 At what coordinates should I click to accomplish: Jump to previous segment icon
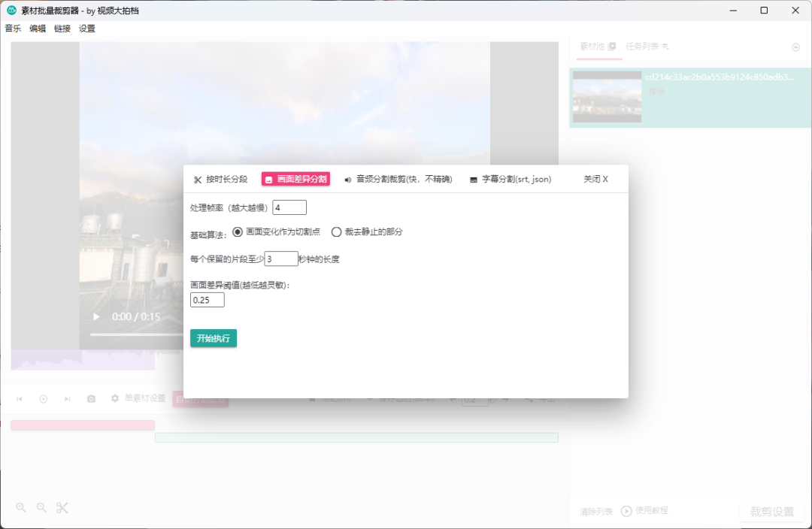click(x=20, y=398)
